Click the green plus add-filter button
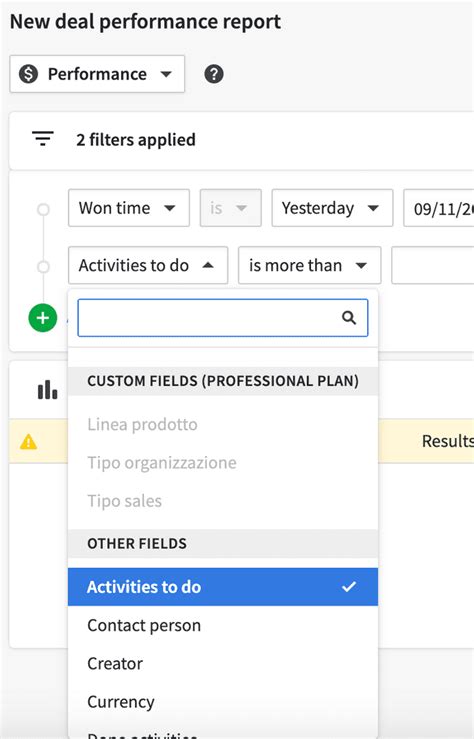474x739 pixels. 42,318
